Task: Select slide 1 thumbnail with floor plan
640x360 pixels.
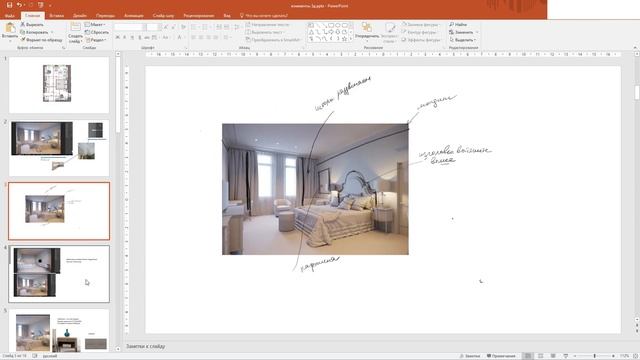Action: tap(59, 84)
